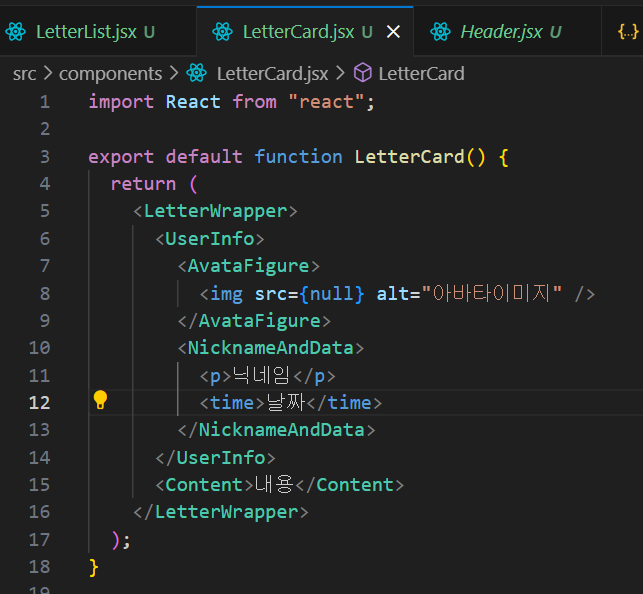This screenshot has height=594, width=643.
Task: Expand chevron after src in breadcrumb
Action: 48,74
